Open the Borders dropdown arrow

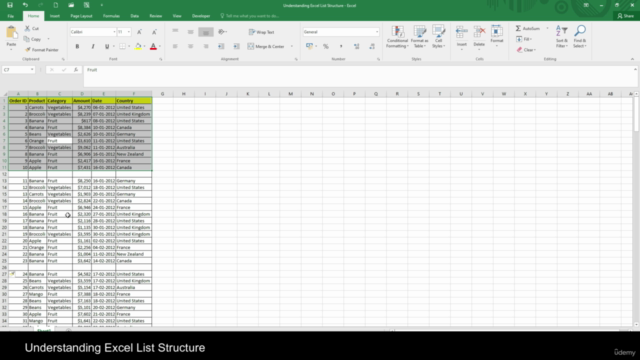tap(129, 47)
